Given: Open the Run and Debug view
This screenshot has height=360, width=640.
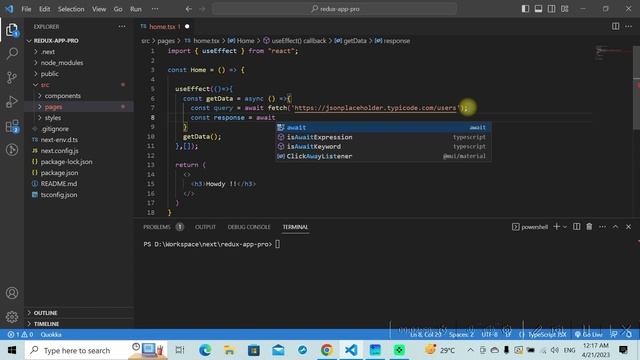Looking at the screenshot, I should (12, 102).
